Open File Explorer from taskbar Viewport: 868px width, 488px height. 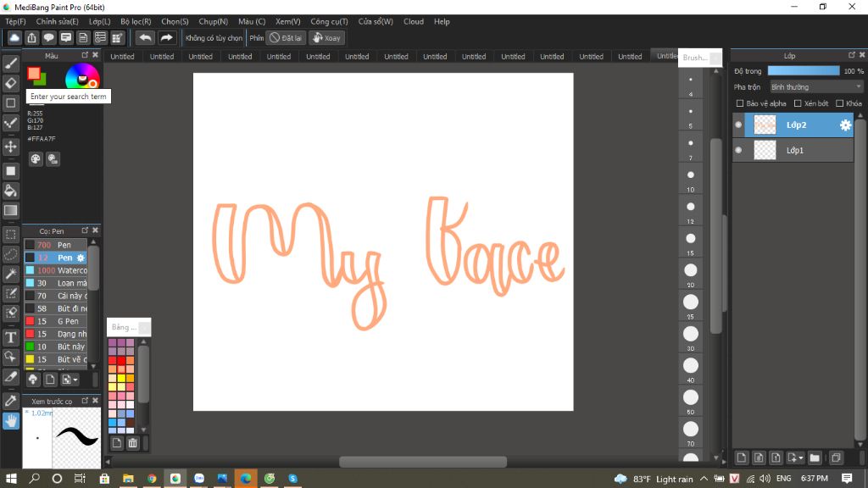tap(128, 478)
